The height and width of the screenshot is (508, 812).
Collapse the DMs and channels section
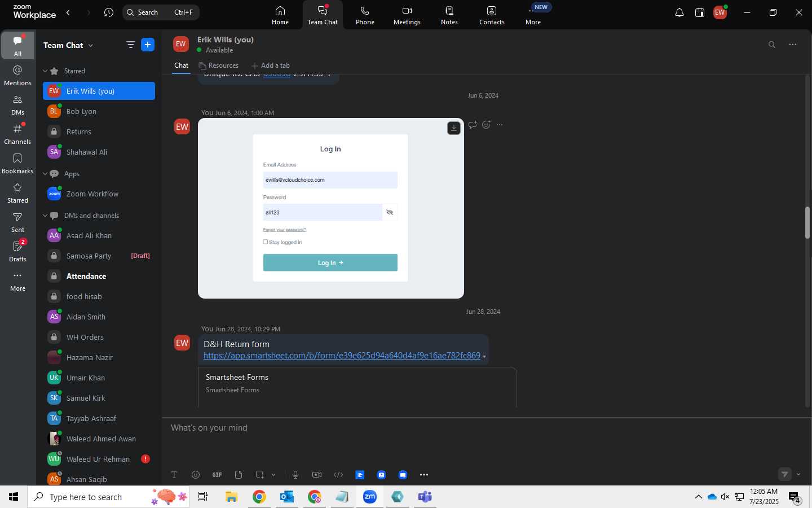coord(45,216)
